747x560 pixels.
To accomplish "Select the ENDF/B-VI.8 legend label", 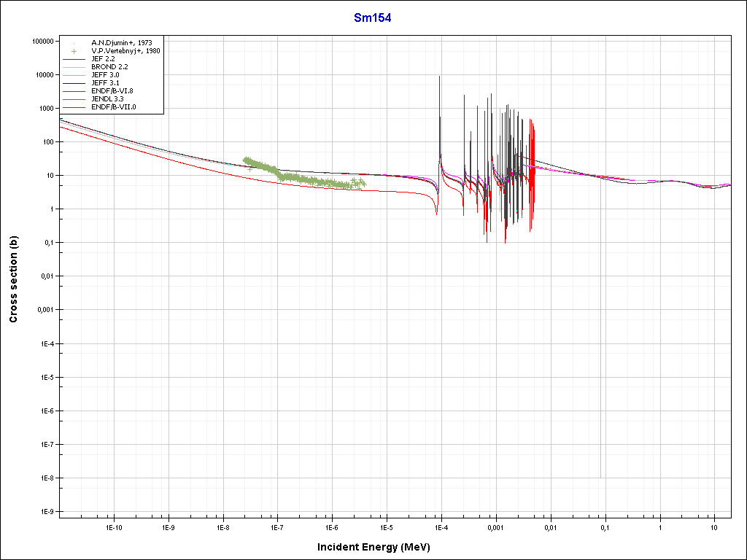I will 112,91.
